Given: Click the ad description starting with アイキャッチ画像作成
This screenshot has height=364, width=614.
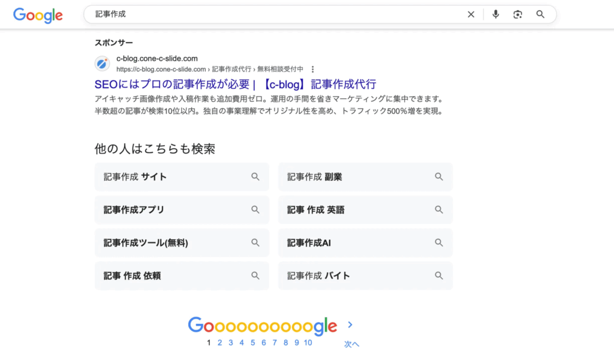Looking at the screenshot, I should point(270,99).
